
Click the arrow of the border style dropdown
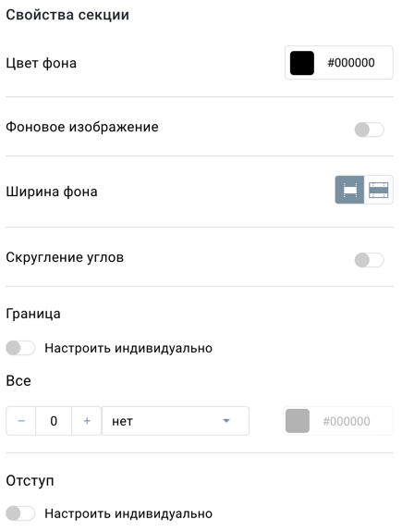coord(226,421)
